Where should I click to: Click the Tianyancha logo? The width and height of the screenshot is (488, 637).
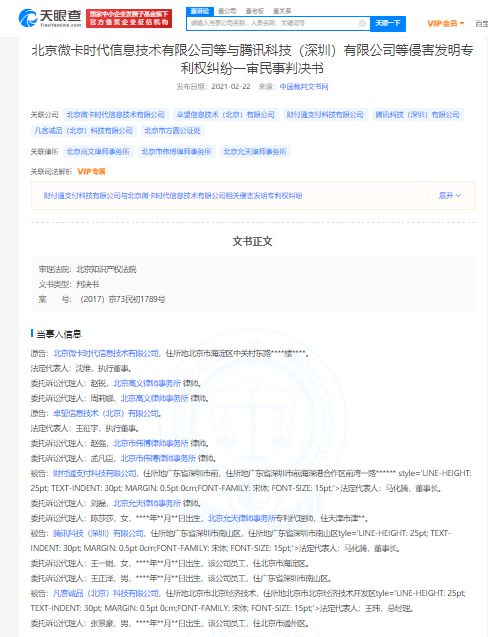click(50, 18)
